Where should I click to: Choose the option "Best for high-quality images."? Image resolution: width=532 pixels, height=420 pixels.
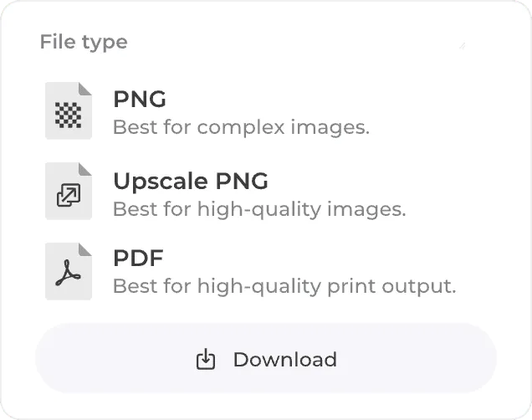point(259,209)
